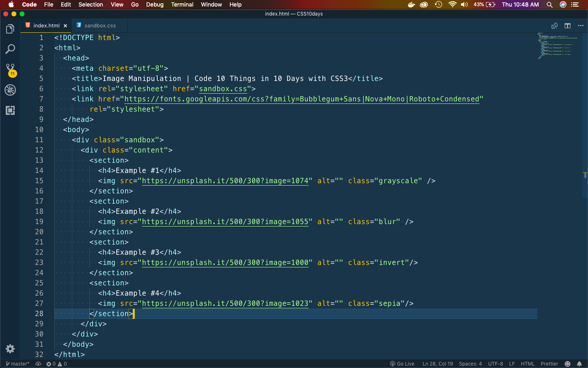This screenshot has width=588, height=368.
Task: Open notifications bell icon
Action: [579, 364]
